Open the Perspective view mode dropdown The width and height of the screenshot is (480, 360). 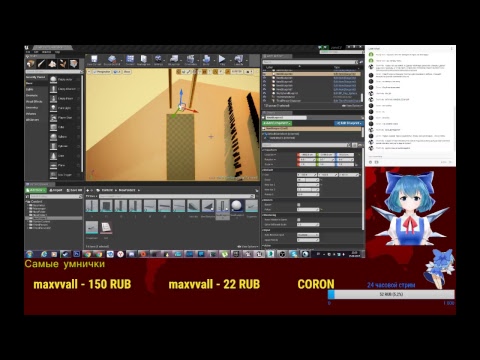click(x=102, y=72)
